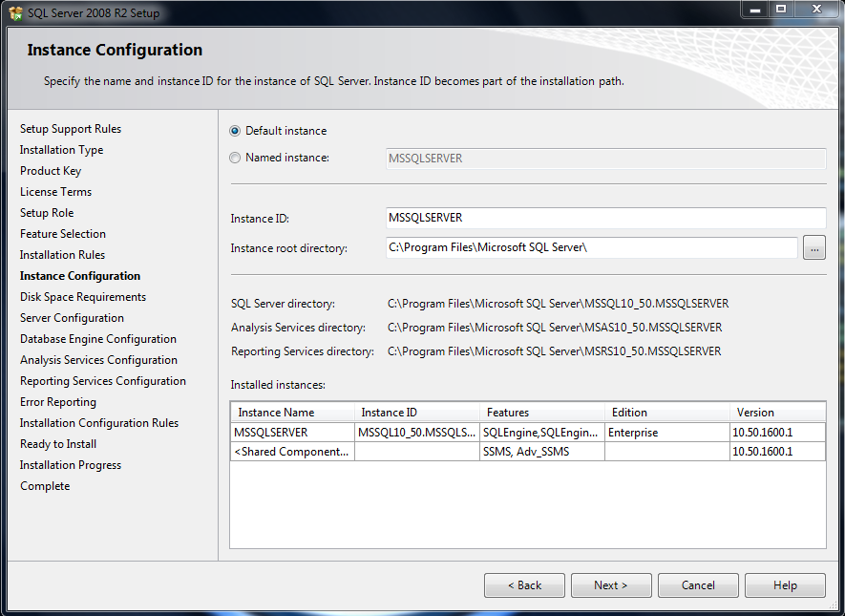Click the Installation Configuration Rules step
The height and width of the screenshot is (616, 845).
click(99, 423)
